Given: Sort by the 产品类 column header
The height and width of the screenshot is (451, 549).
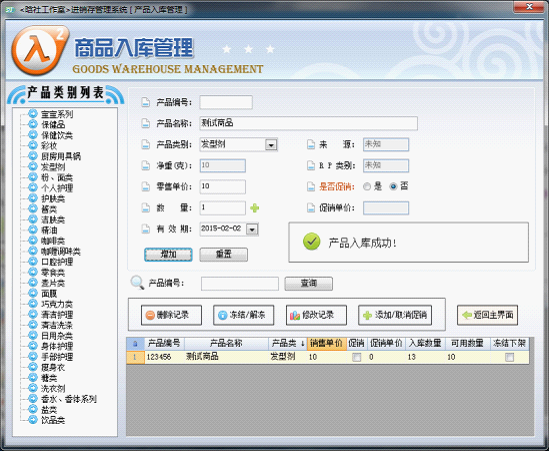Looking at the screenshot, I should (287, 344).
